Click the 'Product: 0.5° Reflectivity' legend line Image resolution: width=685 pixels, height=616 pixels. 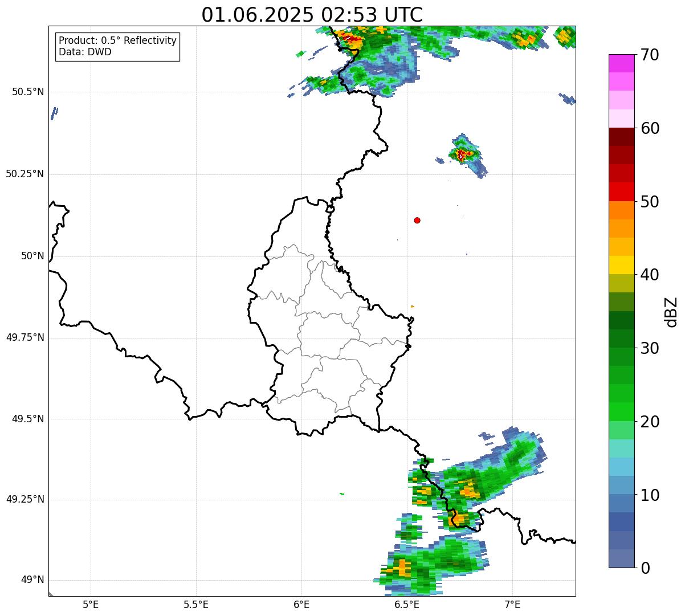pyautogui.click(x=117, y=41)
